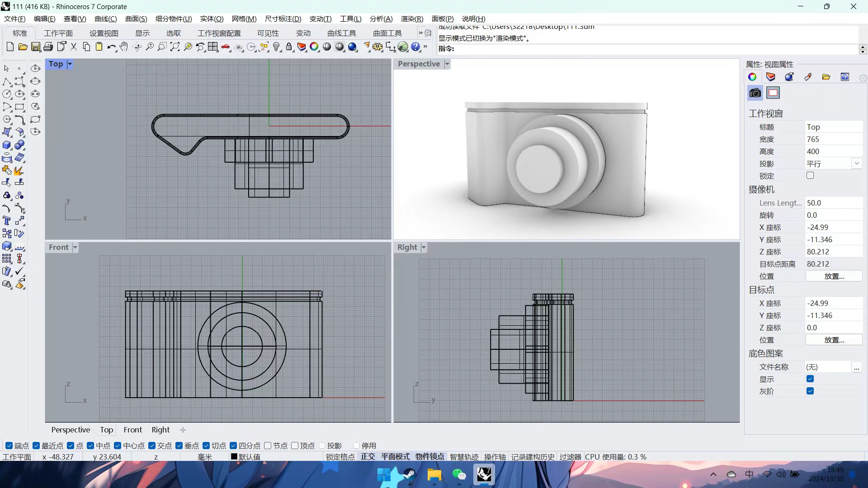
Task: Click the padlock Lock icon in toolbar
Action: coord(289,47)
